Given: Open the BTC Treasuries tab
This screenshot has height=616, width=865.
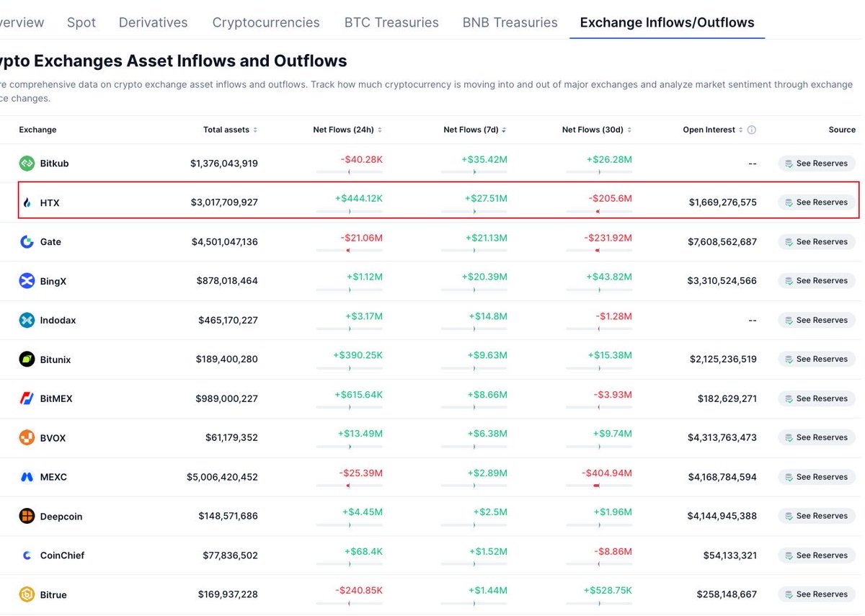Looking at the screenshot, I should click(x=391, y=22).
